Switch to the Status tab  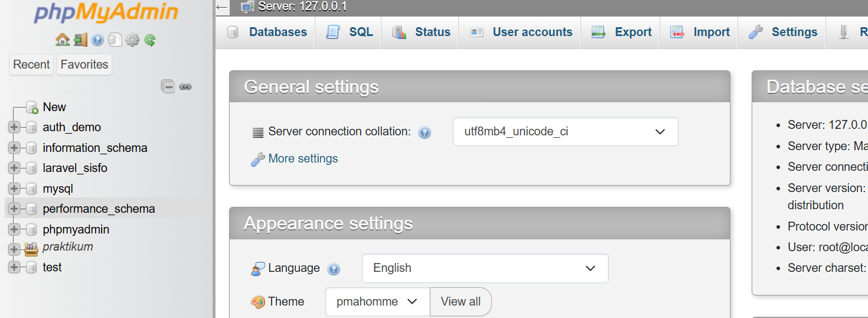[x=420, y=32]
